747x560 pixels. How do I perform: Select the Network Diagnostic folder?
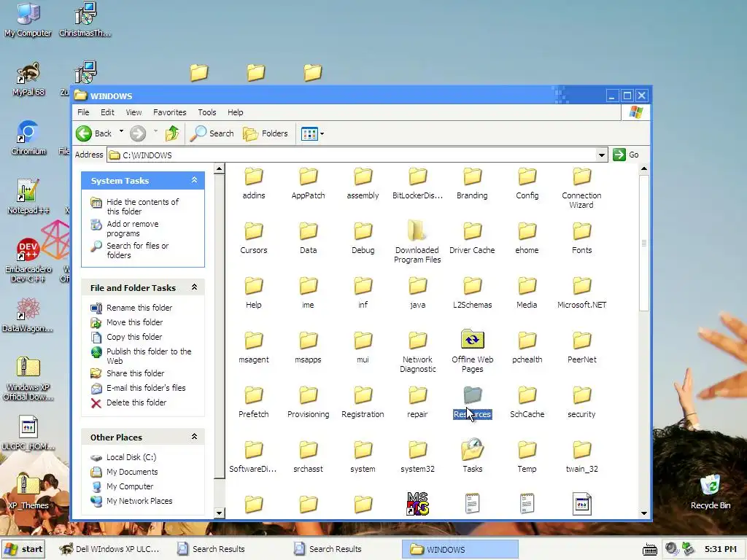417,352
